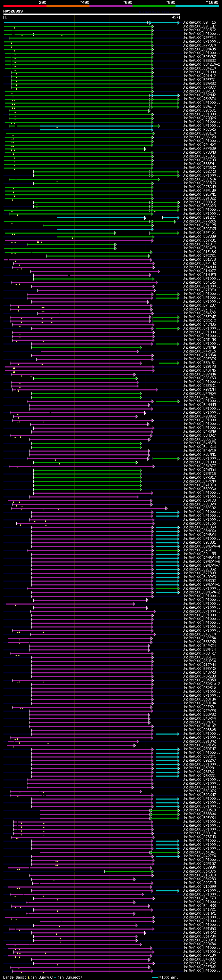Click hit label UniRef100_B7ZB09

(199, 573)
